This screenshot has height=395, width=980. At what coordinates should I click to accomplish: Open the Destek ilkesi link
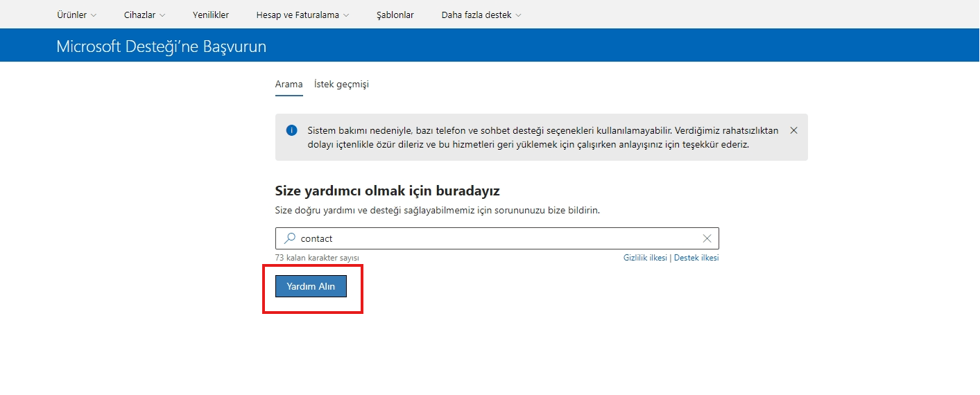click(x=696, y=258)
